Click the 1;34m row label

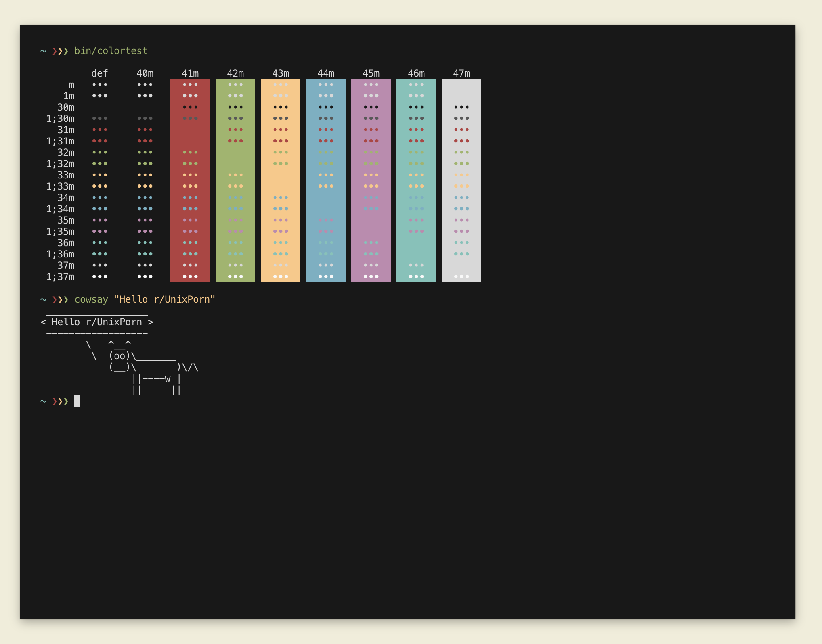pos(60,209)
